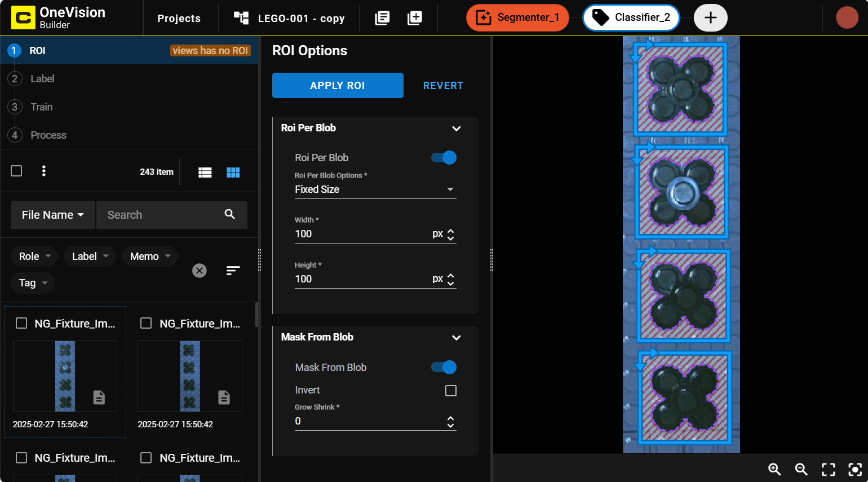Open the three-dot more options menu

(x=44, y=171)
